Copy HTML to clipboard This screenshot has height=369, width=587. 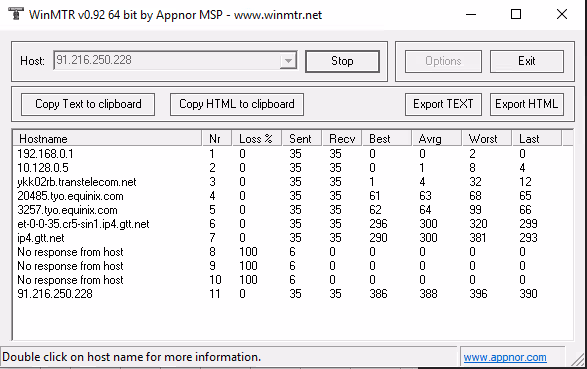[x=237, y=104]
